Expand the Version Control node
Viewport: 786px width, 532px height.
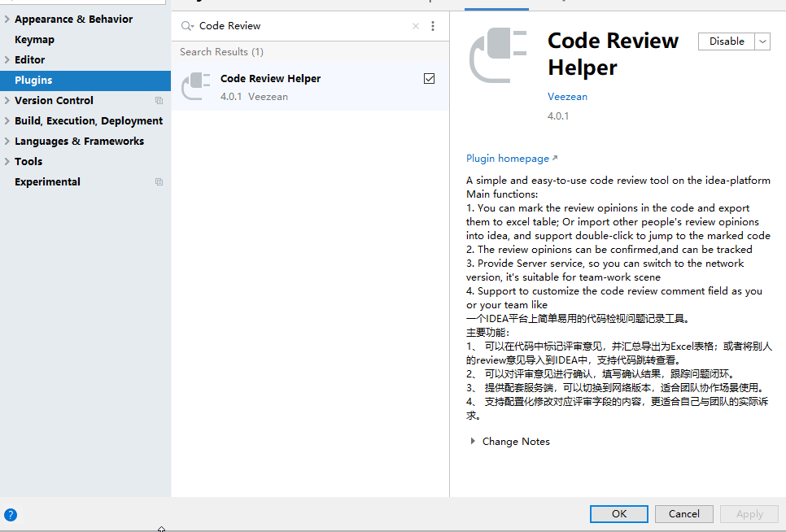click(x=7, y=100)
